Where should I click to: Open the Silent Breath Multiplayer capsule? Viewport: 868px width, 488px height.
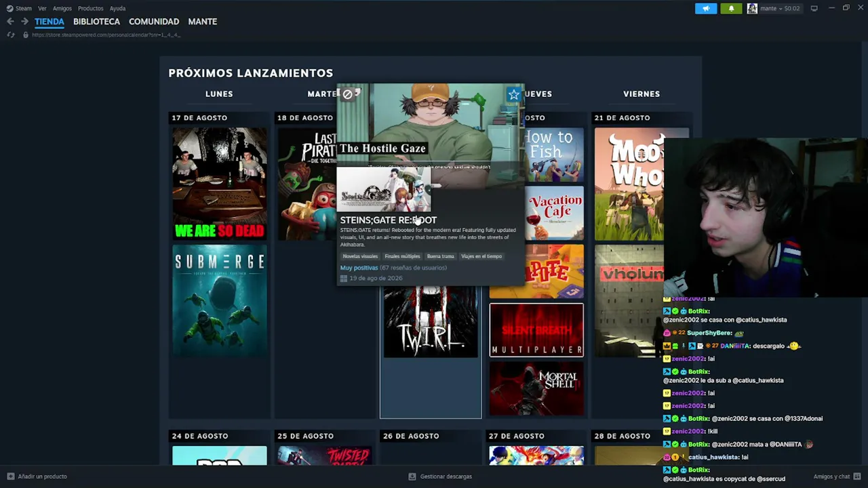[x=536, y=330]
